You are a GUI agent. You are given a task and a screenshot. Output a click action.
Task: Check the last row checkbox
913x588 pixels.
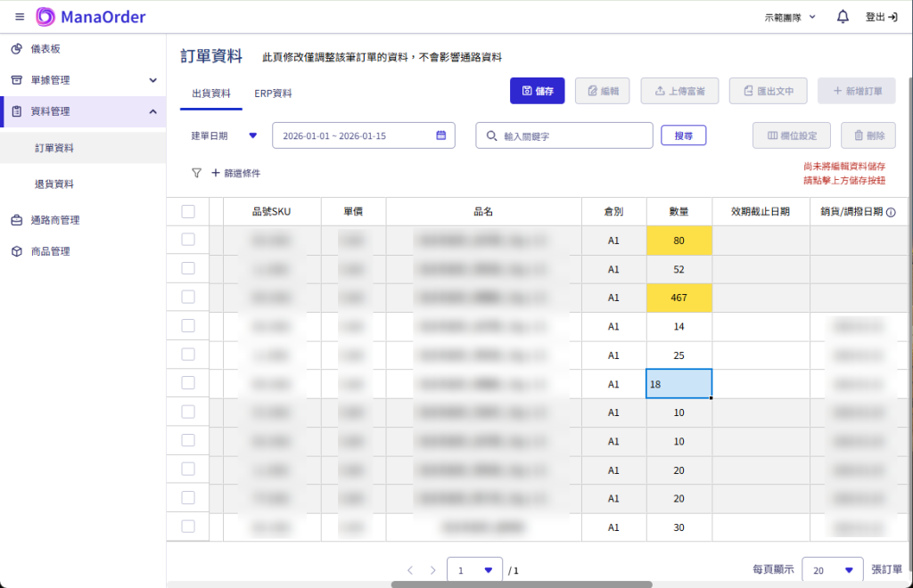[188, 527]
